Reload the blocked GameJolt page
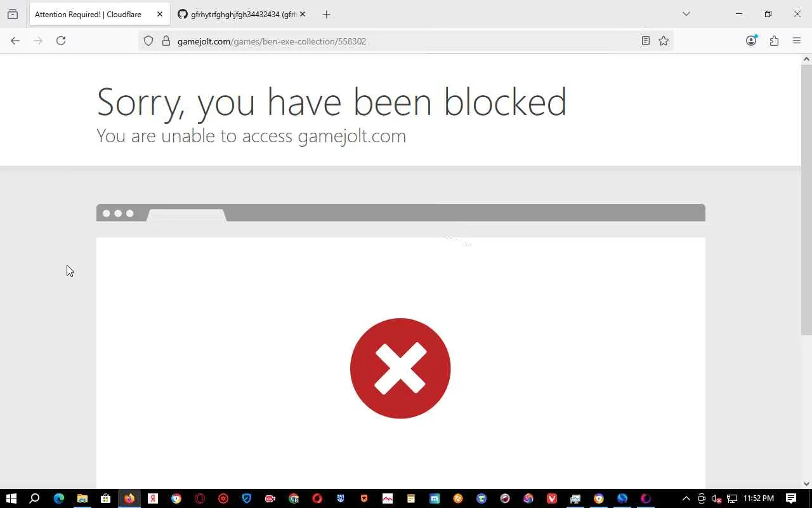812x508 pixels. click(61, 41)
